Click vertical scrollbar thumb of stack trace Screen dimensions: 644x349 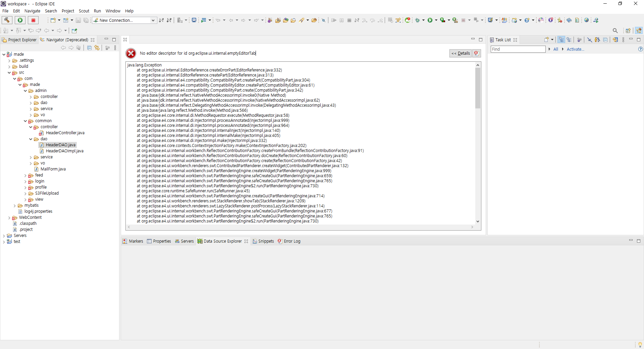(x=478, y=88)
